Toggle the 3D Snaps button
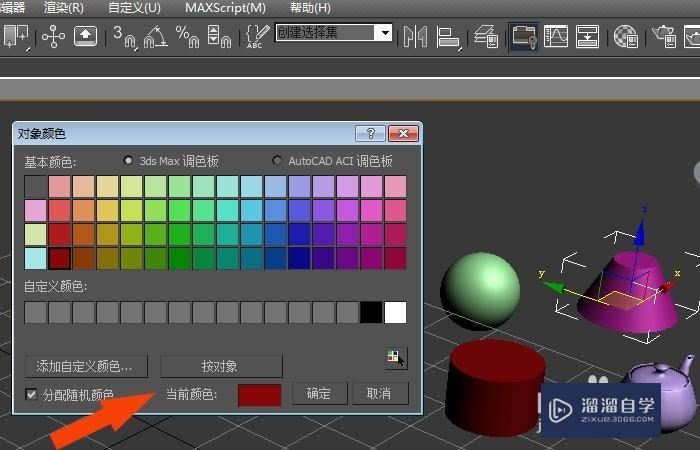700x450 pixels. (x=124, y=37)
